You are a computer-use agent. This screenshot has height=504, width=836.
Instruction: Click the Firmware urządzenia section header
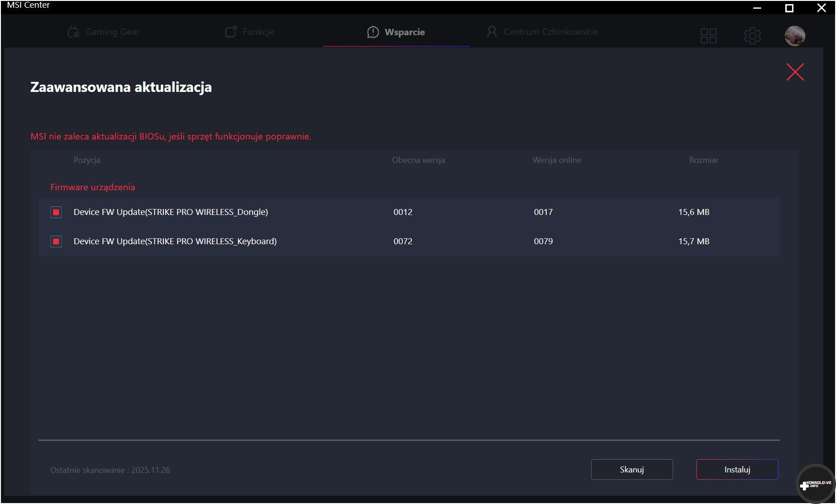tap(92, 187)
